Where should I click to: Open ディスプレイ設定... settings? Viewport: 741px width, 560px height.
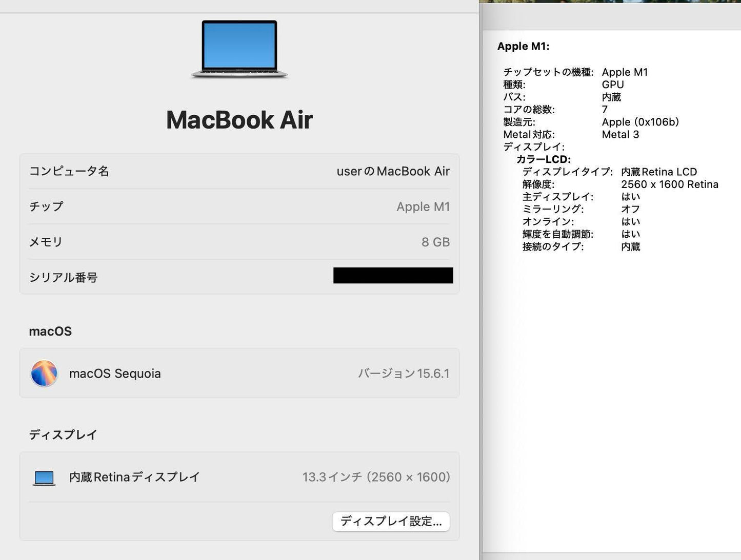tap(391, 522)
